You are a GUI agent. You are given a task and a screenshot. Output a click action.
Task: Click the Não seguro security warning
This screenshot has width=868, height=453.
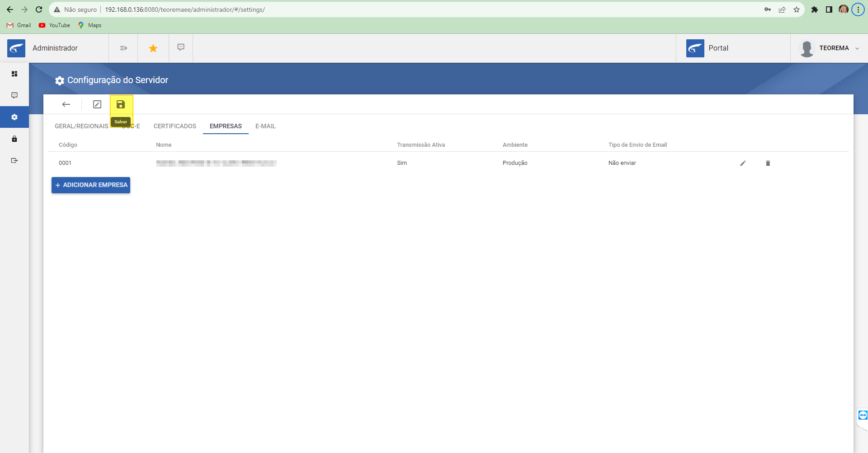tap(75, 9)
